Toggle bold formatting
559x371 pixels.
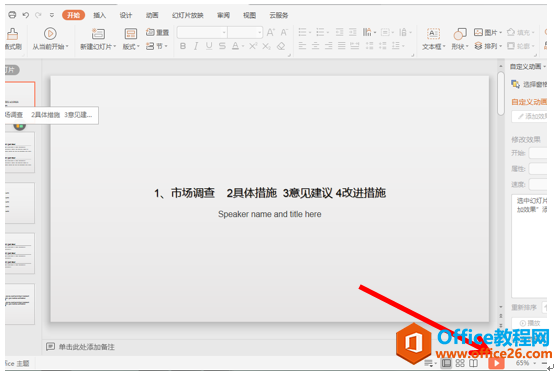183,46
